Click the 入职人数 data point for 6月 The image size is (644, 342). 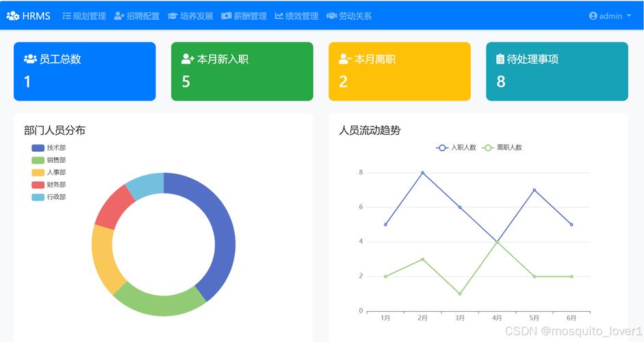tap(571, 224)
